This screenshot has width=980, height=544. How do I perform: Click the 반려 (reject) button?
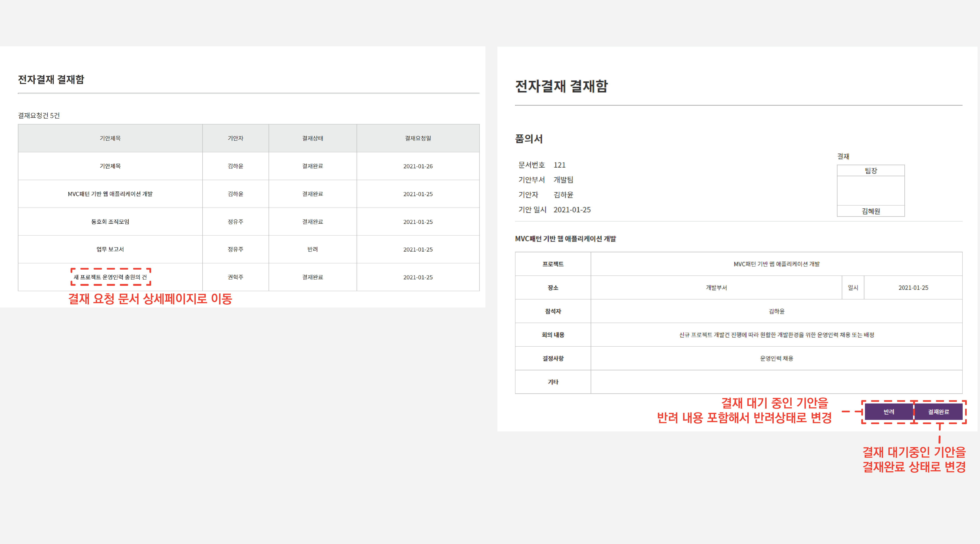point(889,412)
